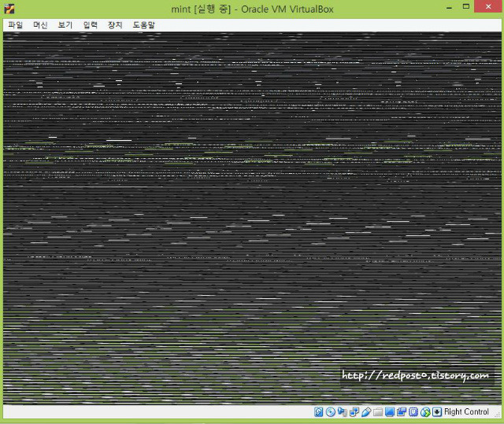Minimize the VirtualBox window

450,7
